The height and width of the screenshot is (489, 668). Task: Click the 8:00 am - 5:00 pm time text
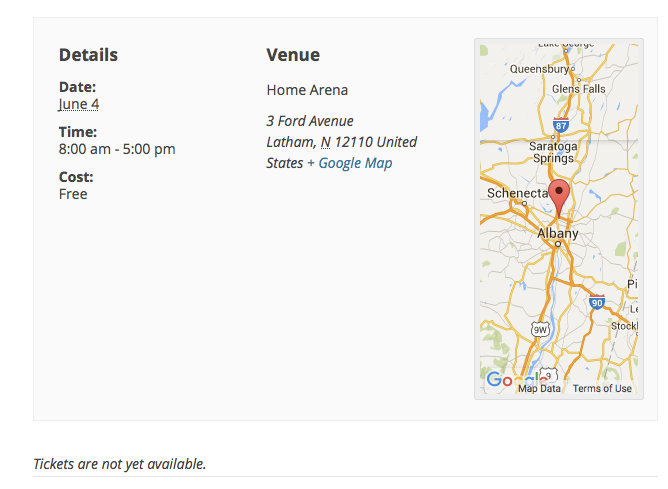[117, 149]
